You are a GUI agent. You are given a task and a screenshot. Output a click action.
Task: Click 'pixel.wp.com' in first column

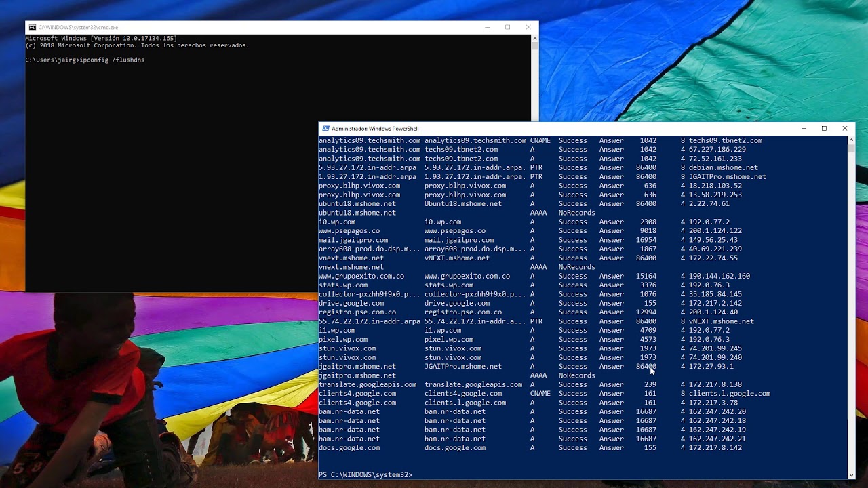point(343,340)
